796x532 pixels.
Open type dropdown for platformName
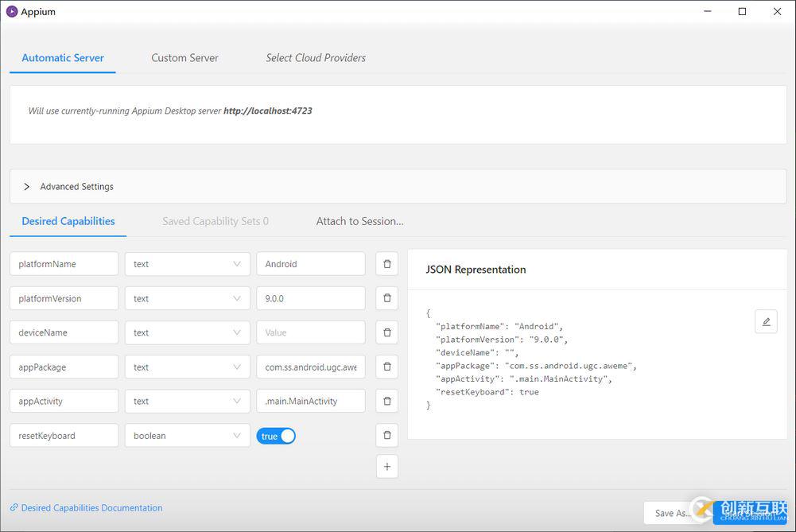point(187,264)
